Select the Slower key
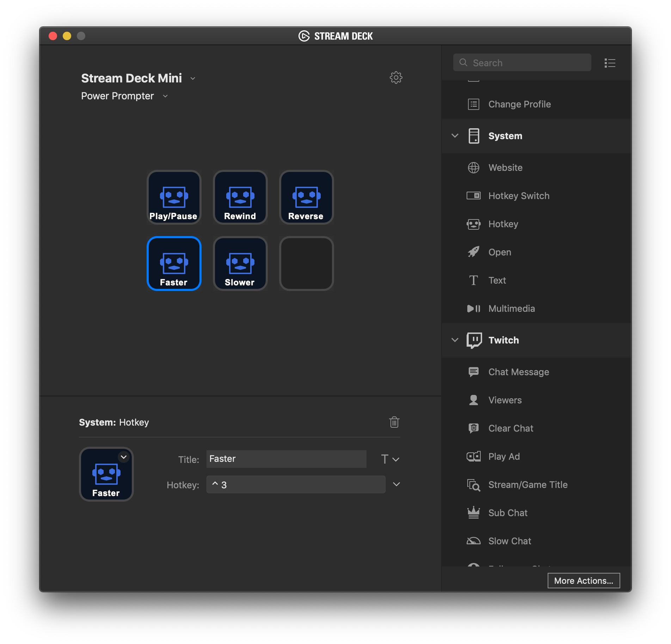 240,264
